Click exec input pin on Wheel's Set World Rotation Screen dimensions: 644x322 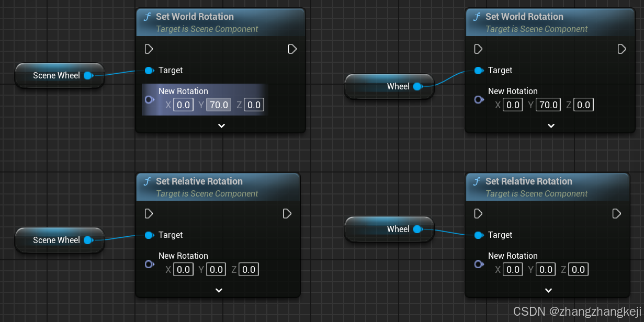click(x=478, y=49)
